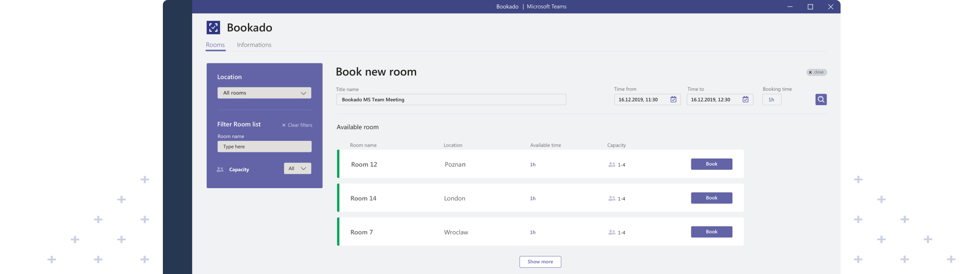Click the Available time column header
This screenshot has width=980, height=274.
pos(545,145)
